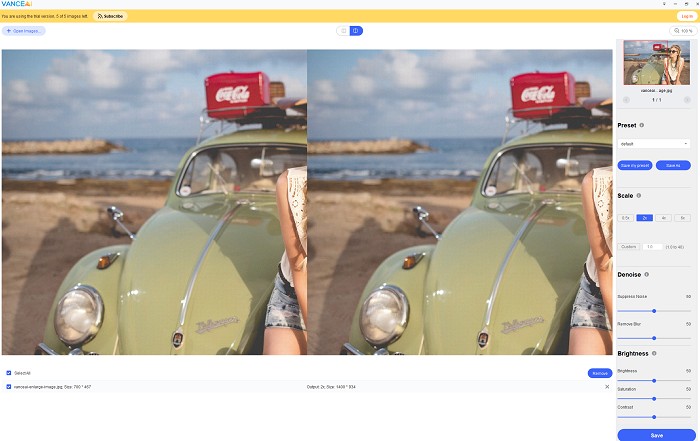The image size is (700, 441).
Task: Go to next image arrow
Action: 687,99
